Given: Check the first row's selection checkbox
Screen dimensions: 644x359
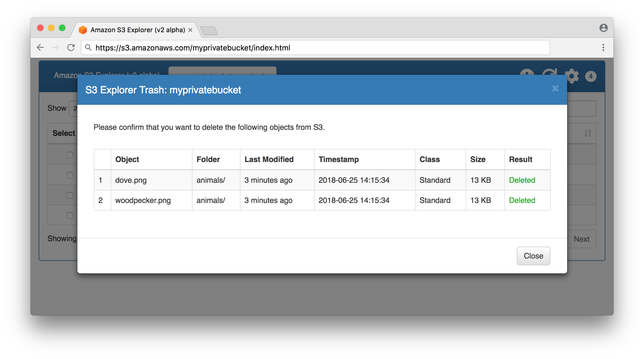Looking at the screenshot, I should click(x=70, y=155).
